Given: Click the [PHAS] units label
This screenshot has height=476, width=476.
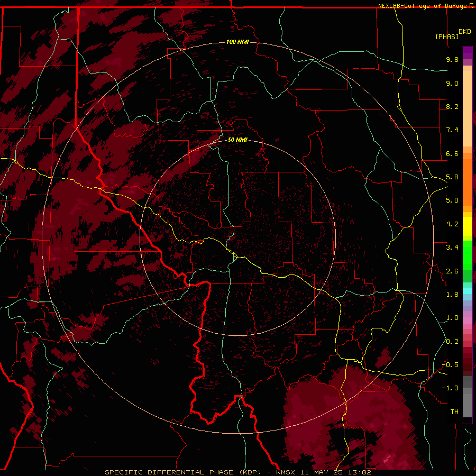Looking at the screenshot, I should [447, 36].
